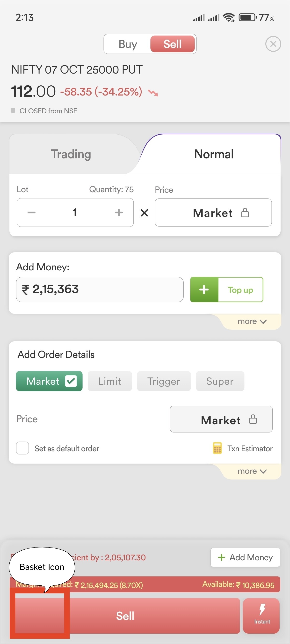Tap the Add Money amount input field

(x=100, y=289)
